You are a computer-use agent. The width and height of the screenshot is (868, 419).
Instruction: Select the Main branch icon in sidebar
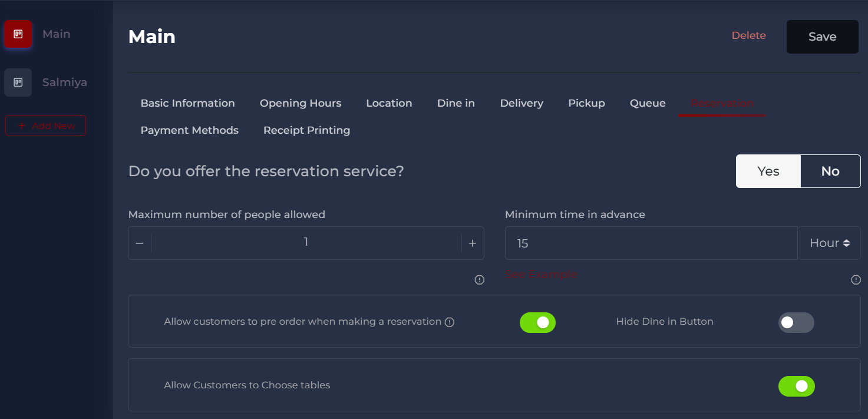tap(18, 34)
